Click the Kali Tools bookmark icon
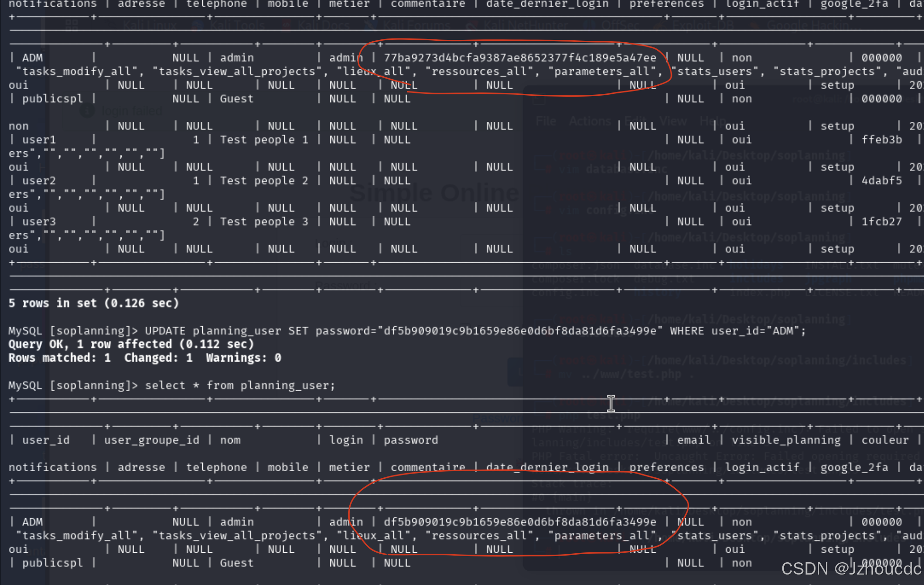Viewport: 924px width, 585px height. pos(198,25)
